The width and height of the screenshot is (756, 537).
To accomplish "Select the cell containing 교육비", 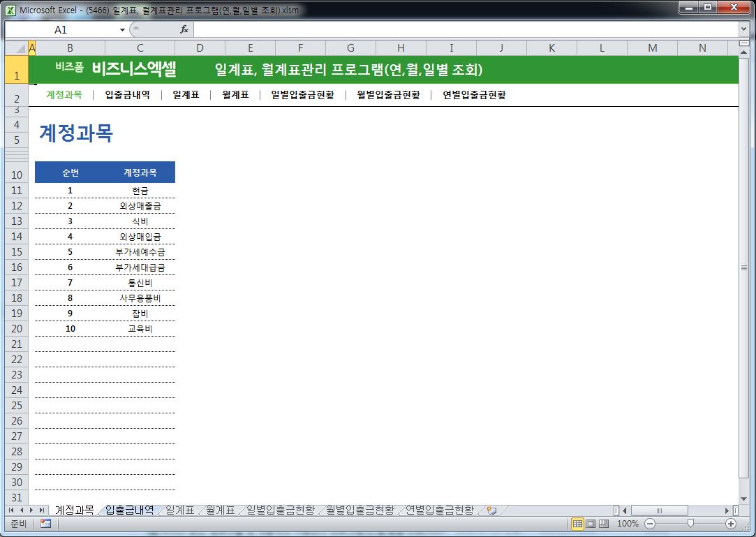I will coord(140,329).
